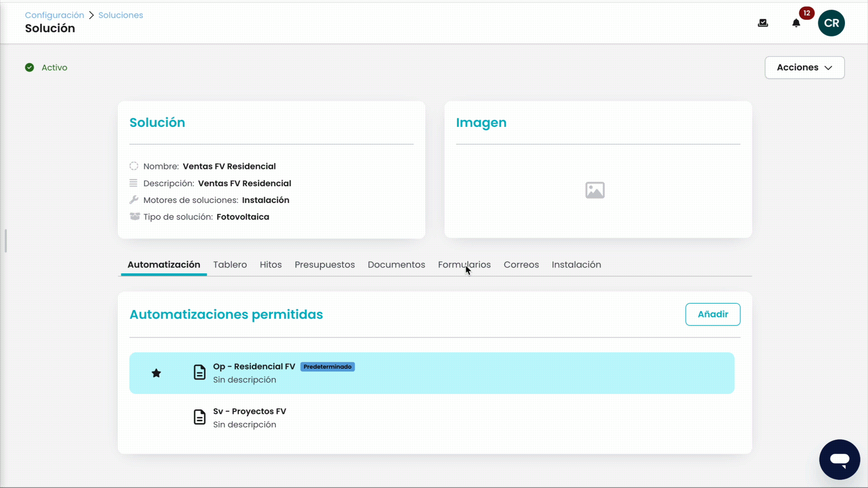Switch to the Hitos tab
Viewport: 868px width, 488px height.
point(271,265)
